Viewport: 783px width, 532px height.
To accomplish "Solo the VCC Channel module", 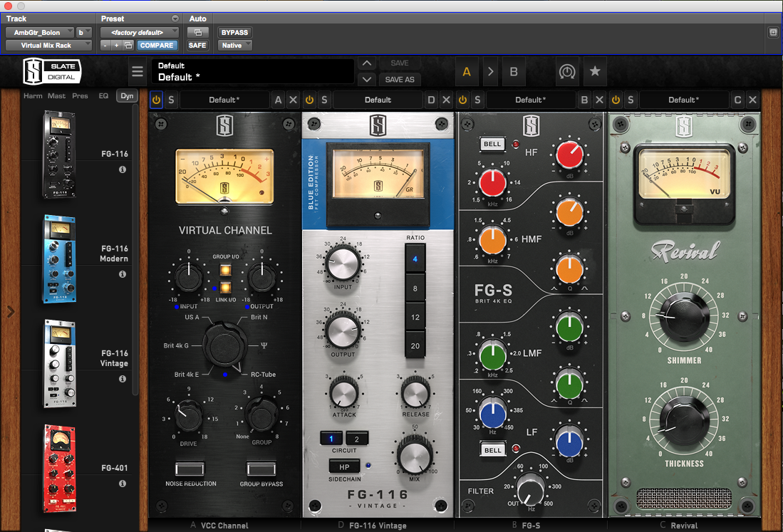I will pyautogui.click(x=171, y=100).
